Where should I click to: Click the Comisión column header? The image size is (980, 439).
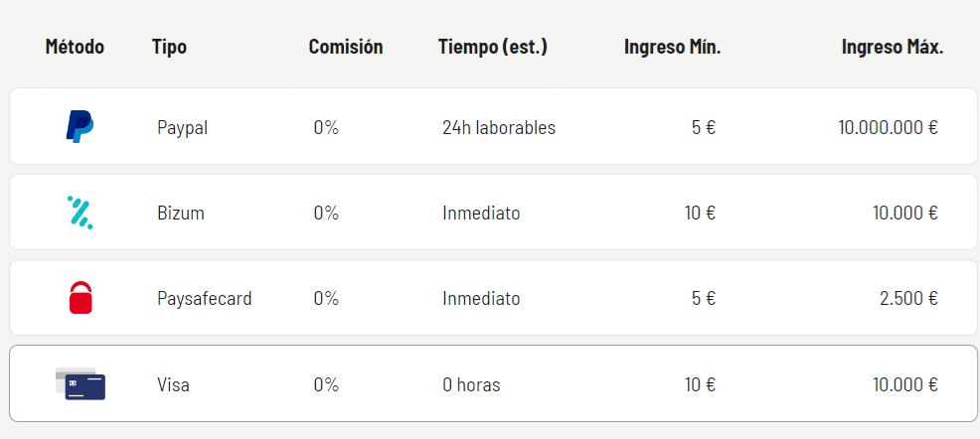click(x=345, y=47)
